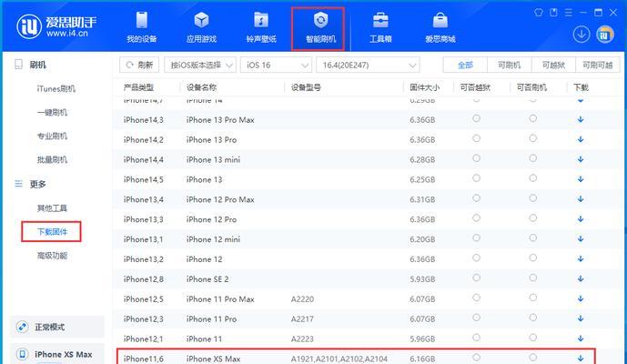627x364 pixels.
Task: Open 专业刷机 in sidebar
Action: (52, 136)
